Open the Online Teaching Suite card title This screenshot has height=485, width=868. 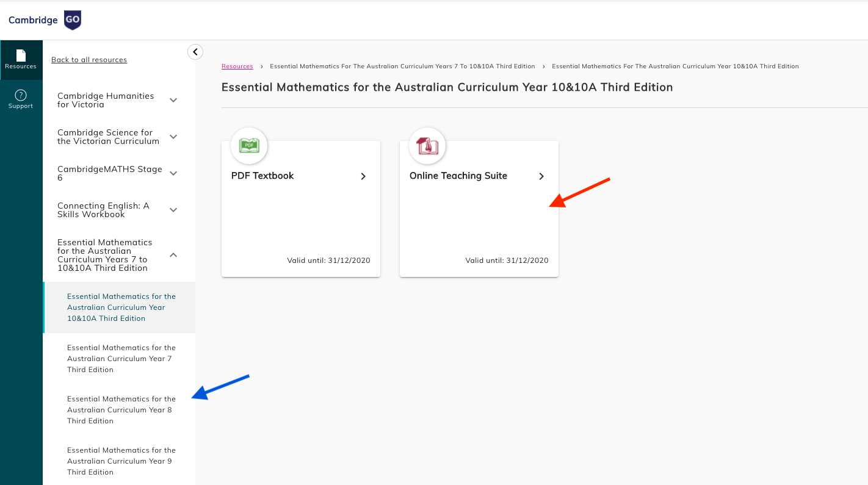point(458,176)
